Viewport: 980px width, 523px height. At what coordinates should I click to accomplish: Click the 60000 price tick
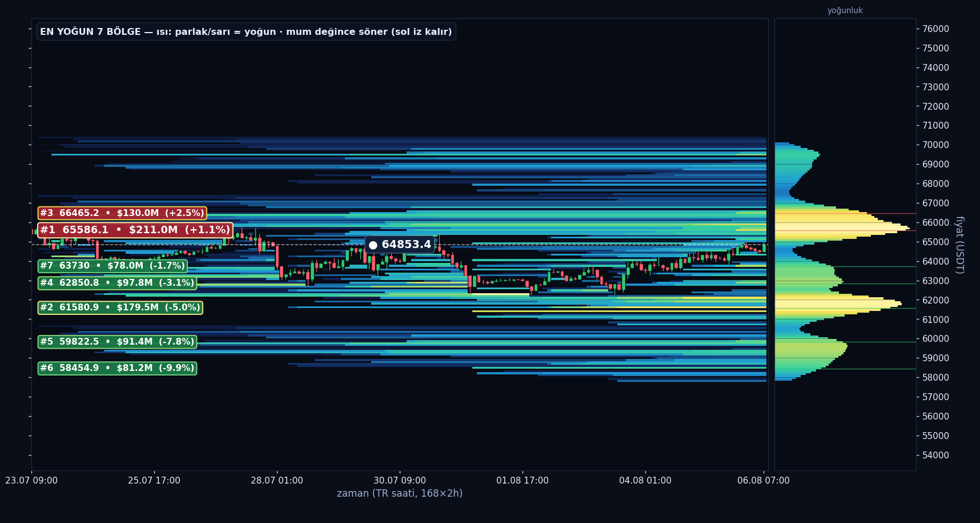[x=936, y=339]
